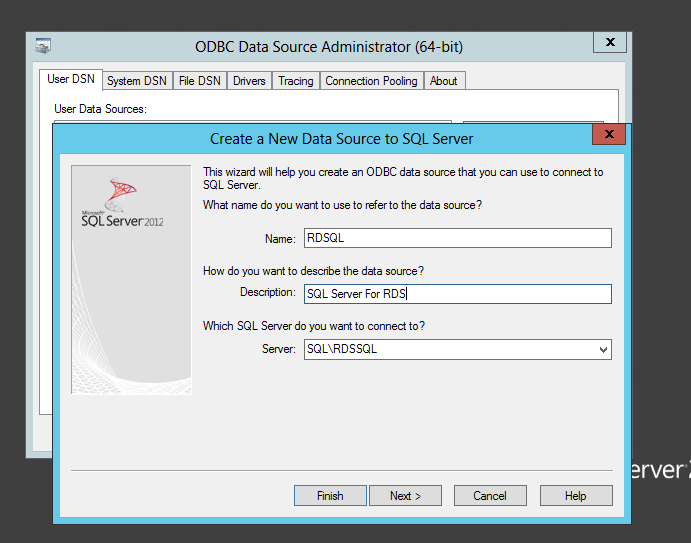Viewport: 691px width, 543px height.
Task: Switch to the System DSN tab
Action: 137,81
